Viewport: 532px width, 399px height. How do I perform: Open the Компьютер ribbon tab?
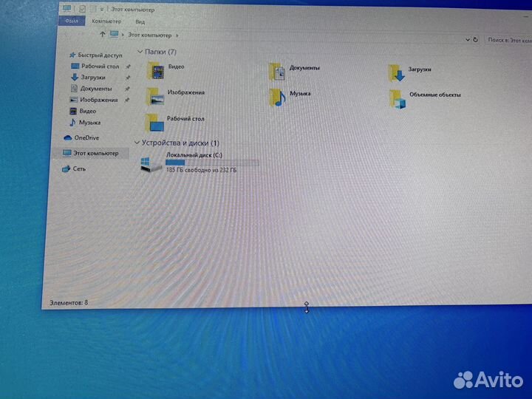pyautogui.click(x=106, y=21)
